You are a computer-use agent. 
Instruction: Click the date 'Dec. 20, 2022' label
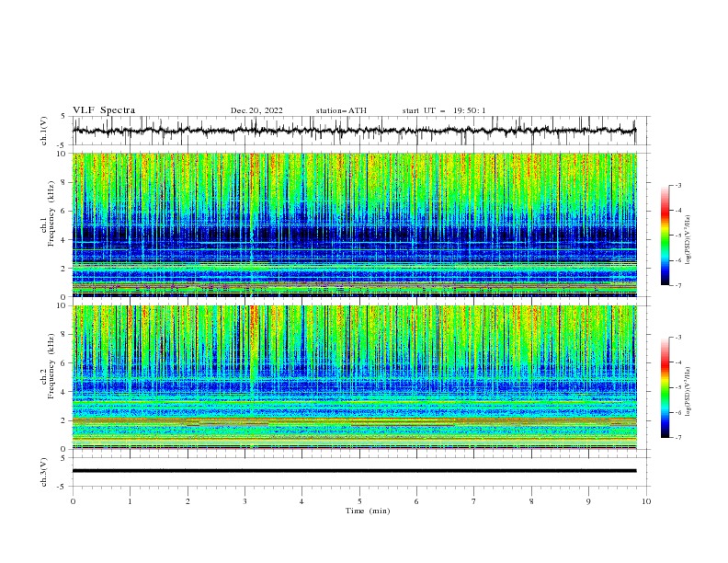(x=256, y=110)
